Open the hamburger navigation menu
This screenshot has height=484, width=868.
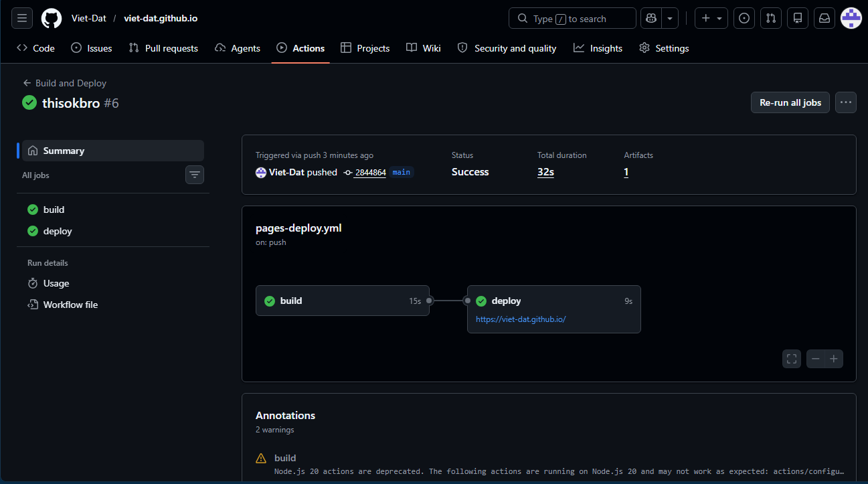point(21,18)
